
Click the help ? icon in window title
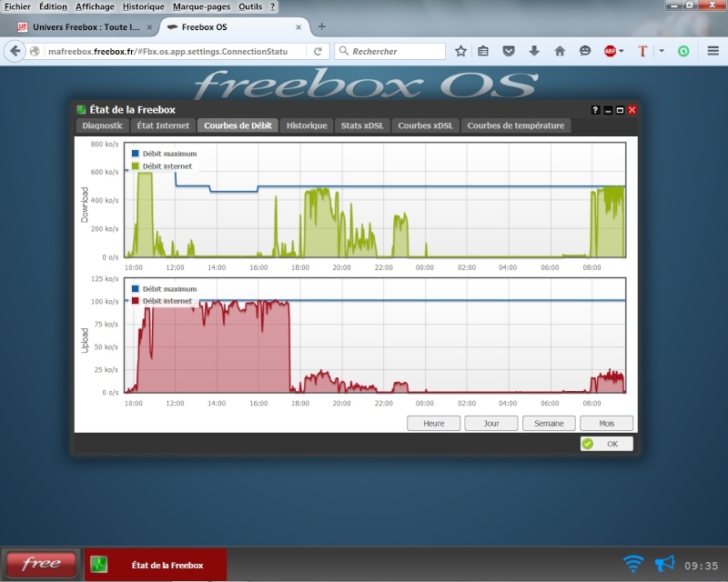click(x=595, y=110)
